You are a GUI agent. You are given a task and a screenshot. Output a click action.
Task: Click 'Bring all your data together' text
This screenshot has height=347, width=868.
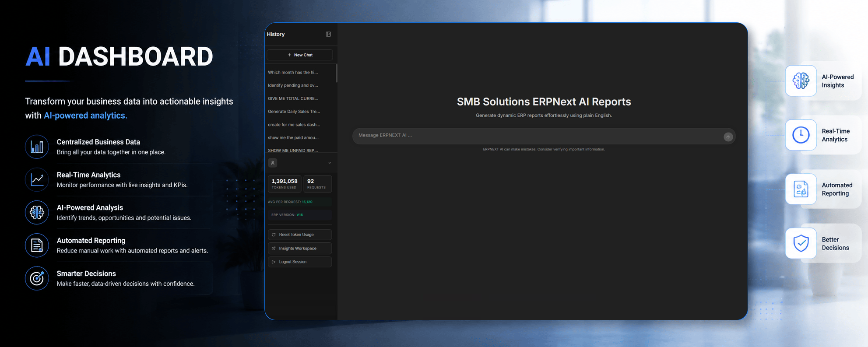111,152
